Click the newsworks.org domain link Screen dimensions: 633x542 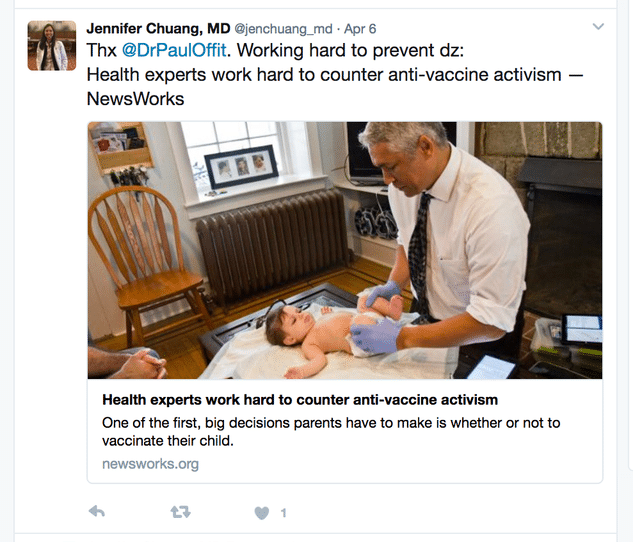click(150, 464)
